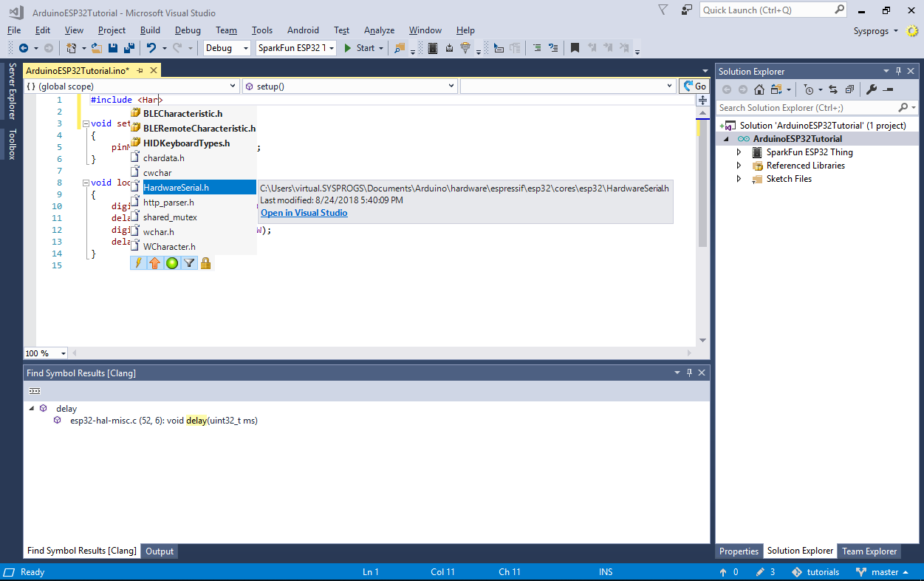This screenshot has height=581, width=924.
Task: Click the Open in Visual Studio link
Action: pos(304,213)
